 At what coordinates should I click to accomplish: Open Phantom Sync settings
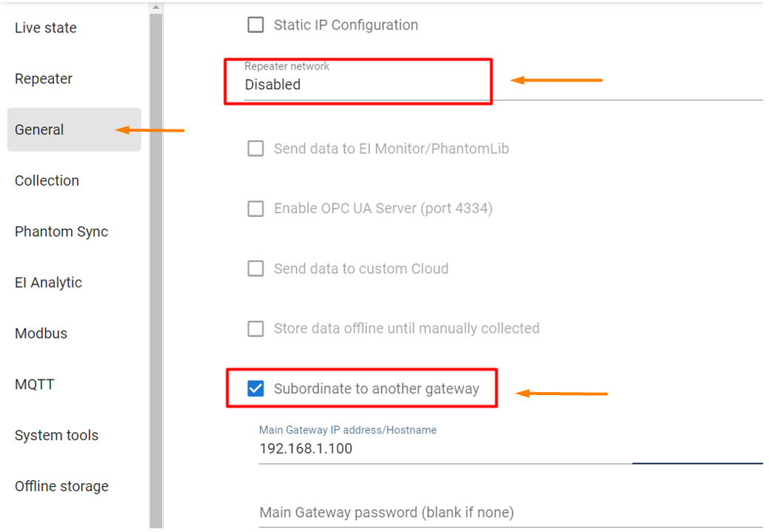pyautogui.click(x=61, y=232)
